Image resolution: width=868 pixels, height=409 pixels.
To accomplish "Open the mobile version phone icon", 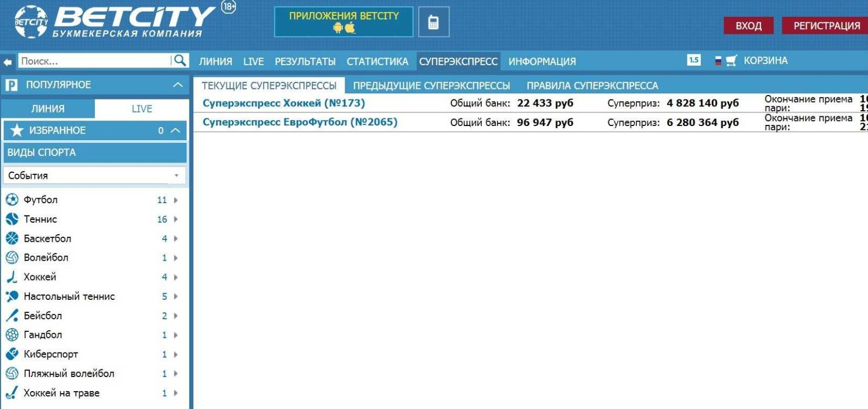I will [433, 22].
